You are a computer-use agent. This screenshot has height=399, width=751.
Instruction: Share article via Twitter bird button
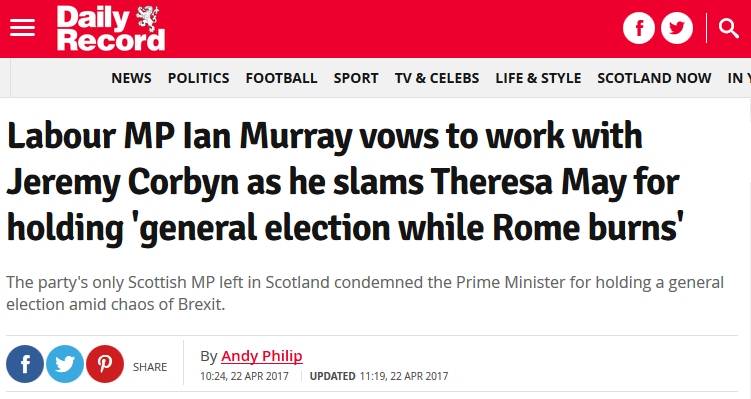(65, 364)
